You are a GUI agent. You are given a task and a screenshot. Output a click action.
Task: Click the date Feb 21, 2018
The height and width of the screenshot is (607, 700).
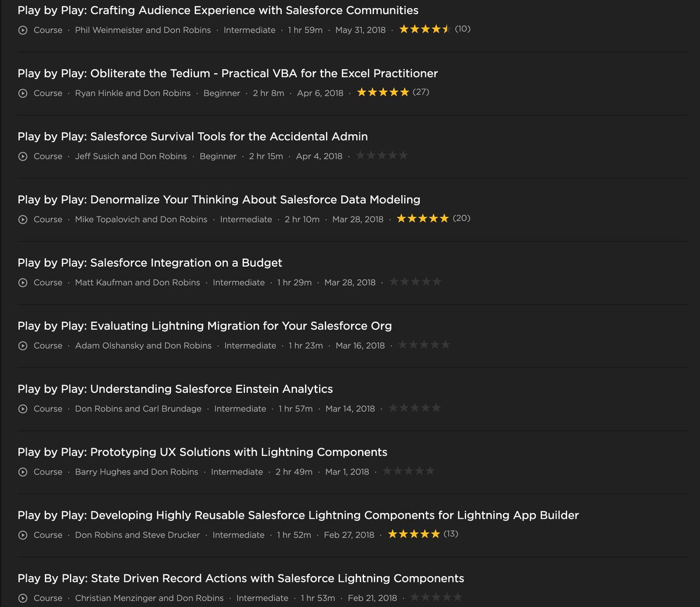(x=373, y=598)
